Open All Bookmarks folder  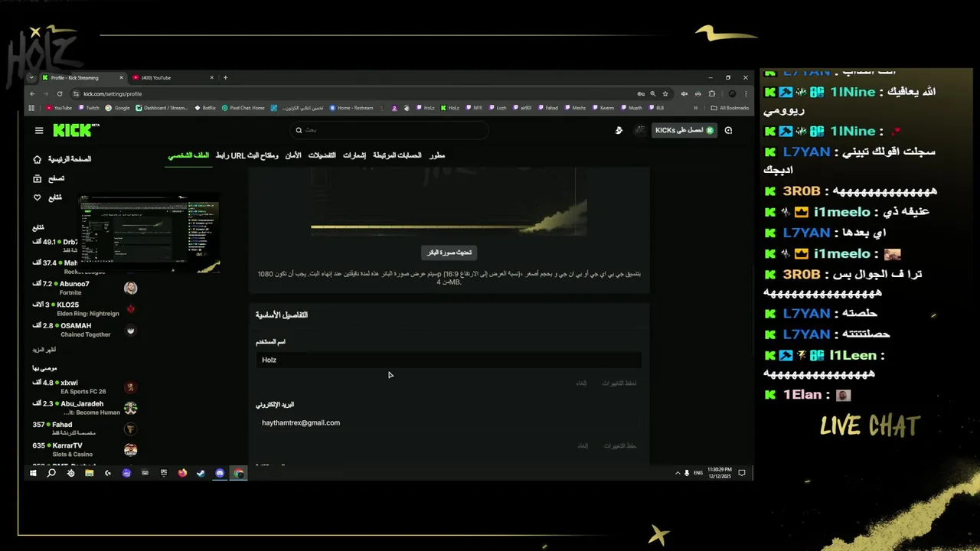pos(728,108)
